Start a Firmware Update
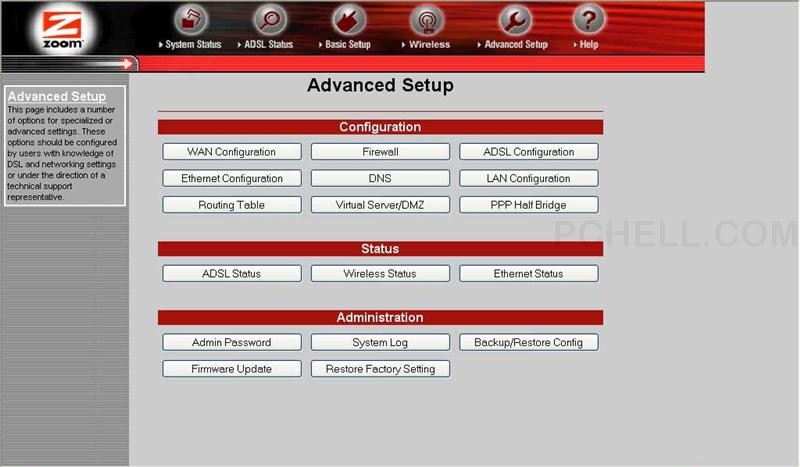 tap(231, 369)
